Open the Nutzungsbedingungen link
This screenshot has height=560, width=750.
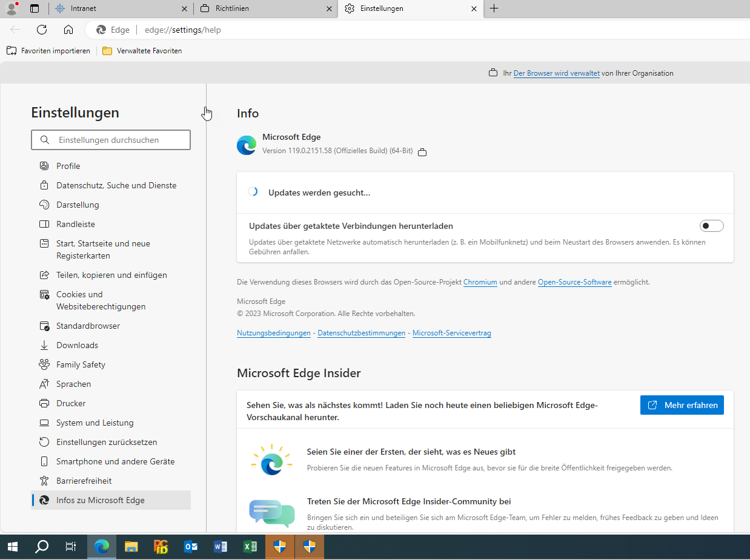click(274, 333)
